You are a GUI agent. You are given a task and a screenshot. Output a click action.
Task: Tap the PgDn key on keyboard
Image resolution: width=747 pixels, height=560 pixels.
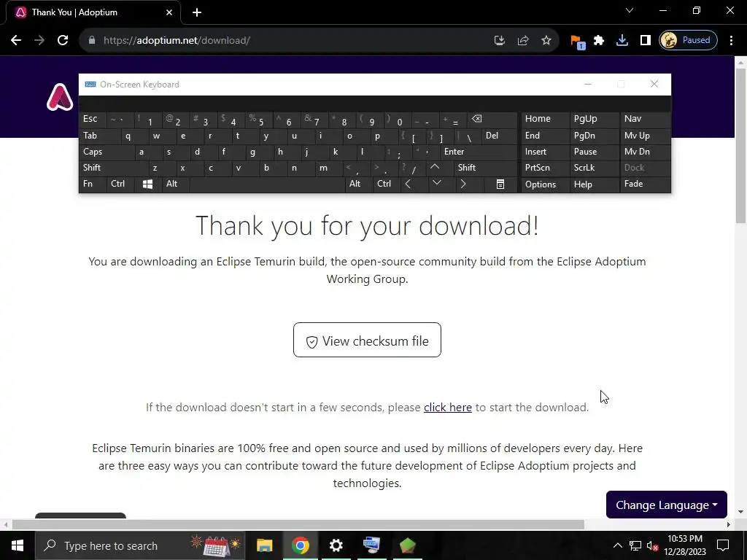click(x=594, y=136)
